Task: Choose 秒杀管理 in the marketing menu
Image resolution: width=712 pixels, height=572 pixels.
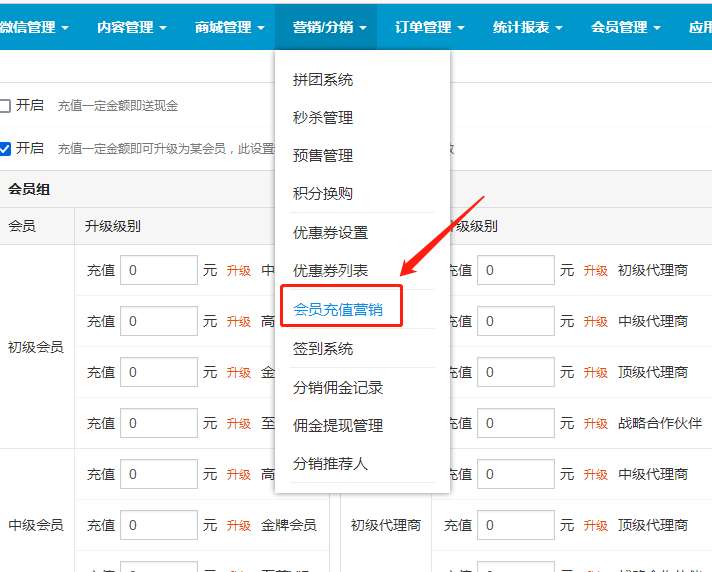Action: (323, 118)
